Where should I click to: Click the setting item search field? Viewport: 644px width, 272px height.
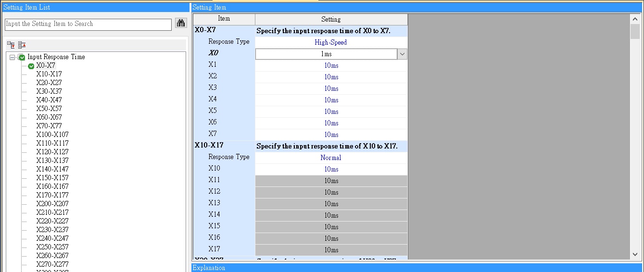(88, 24)
